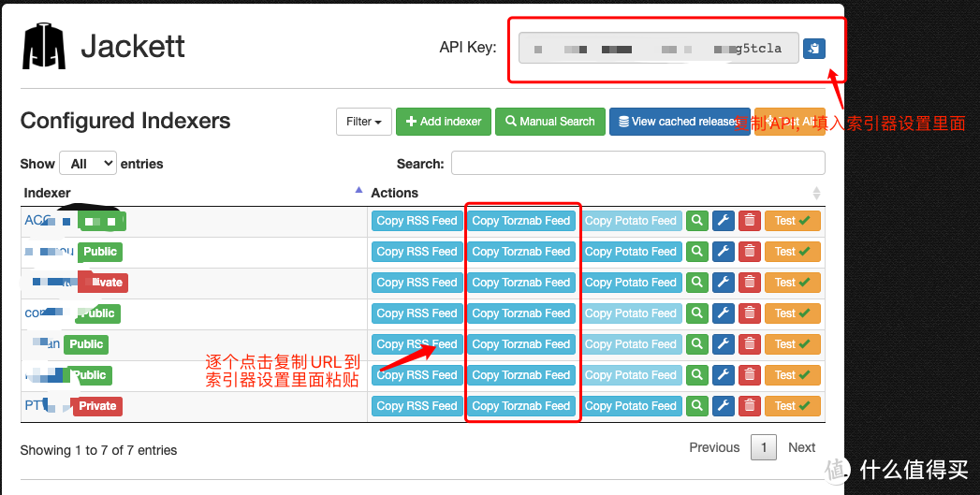Click the magnifier search icon in the first indexer row
The height and width of the screenshot is (495, 980).
696,221
